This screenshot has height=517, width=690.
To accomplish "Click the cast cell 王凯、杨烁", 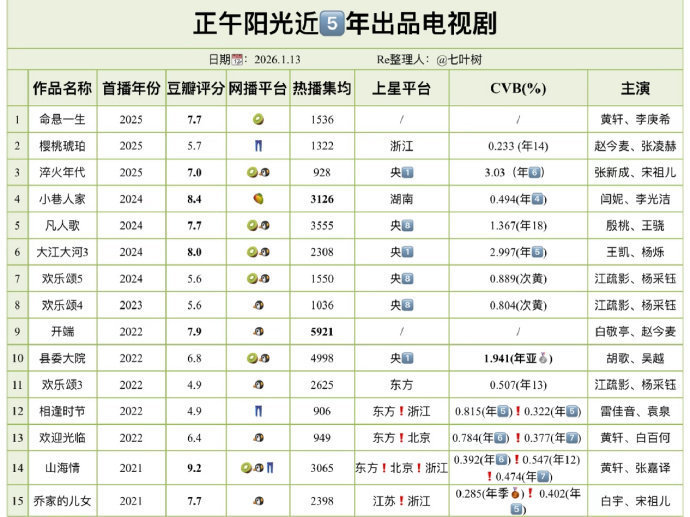I will [x=635, y=252].
